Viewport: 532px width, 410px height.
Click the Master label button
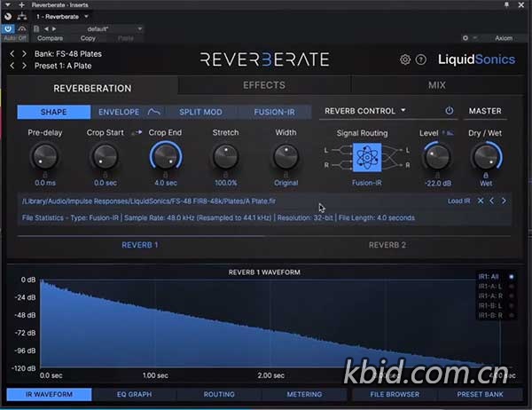(x=485, y=111)
